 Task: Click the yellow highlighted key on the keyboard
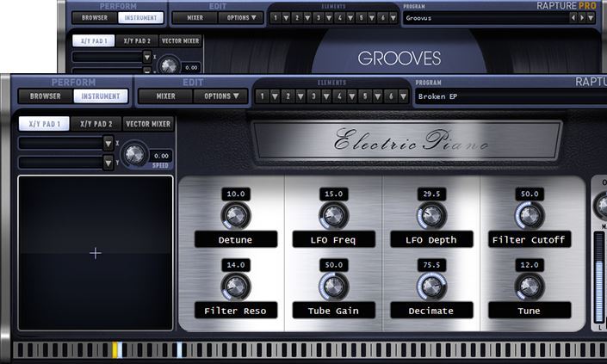click(115, 349)
